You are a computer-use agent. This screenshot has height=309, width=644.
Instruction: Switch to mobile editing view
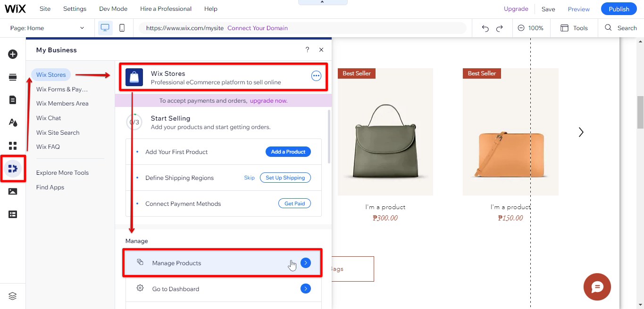tap(122, 28)
